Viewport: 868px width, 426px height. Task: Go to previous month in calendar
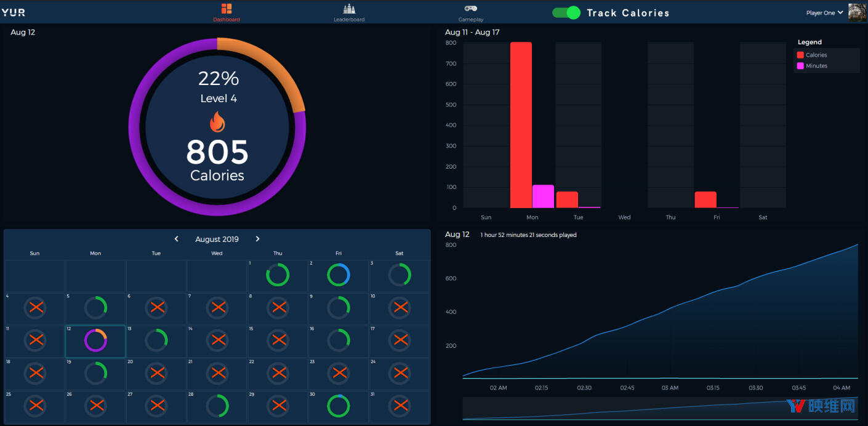click(x=177, y=239)
